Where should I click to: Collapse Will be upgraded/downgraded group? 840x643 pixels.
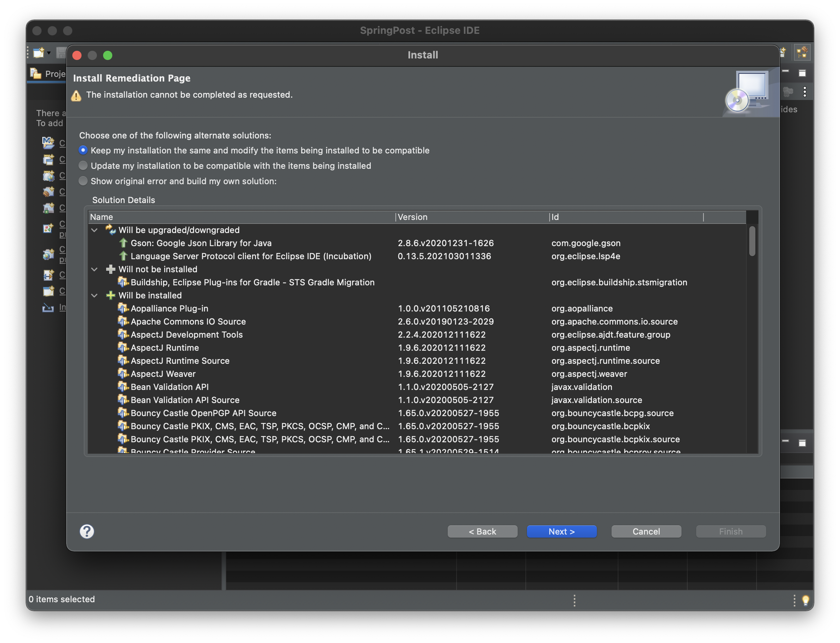[x=95, y=230]
